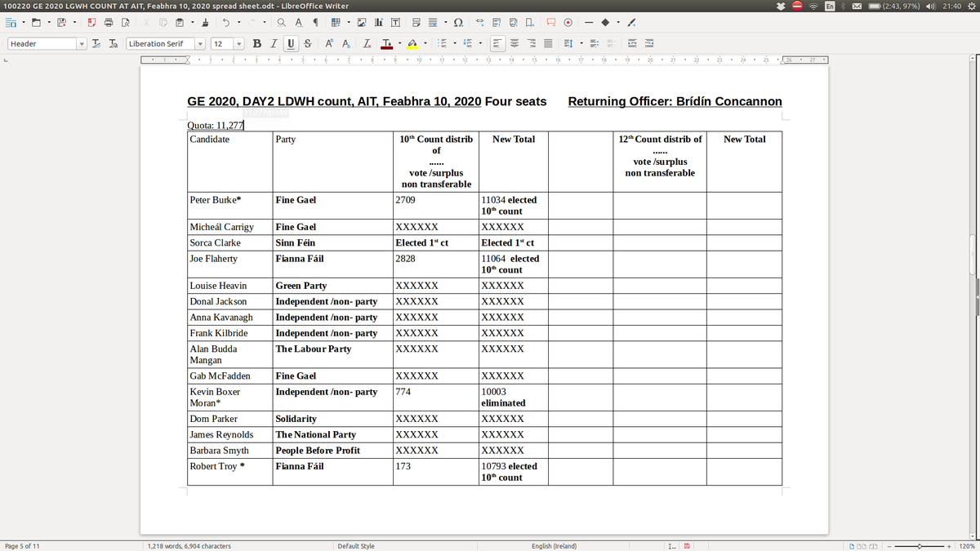Click the Quota: 11,277 text line
This screenshot has height=551, width=980.
[x=216, y=125]
